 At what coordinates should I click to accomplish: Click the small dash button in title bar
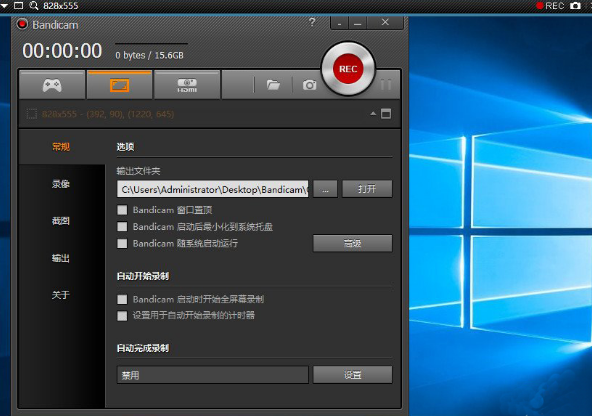340,23
